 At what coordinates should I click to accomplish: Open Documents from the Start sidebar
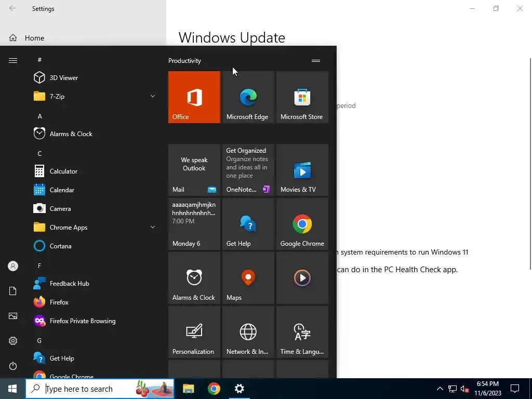coord(13,291)
